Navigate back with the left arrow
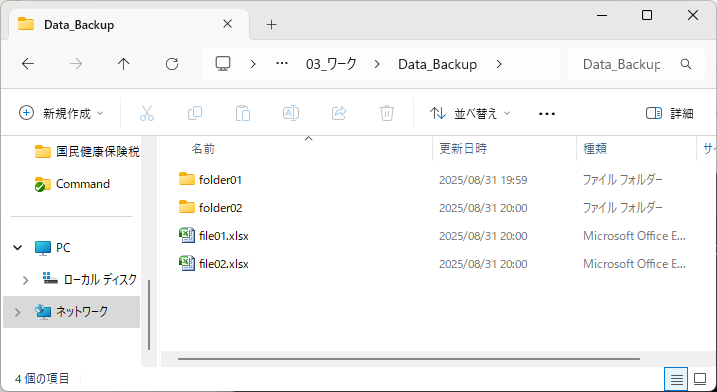 (x=28, y=64)
